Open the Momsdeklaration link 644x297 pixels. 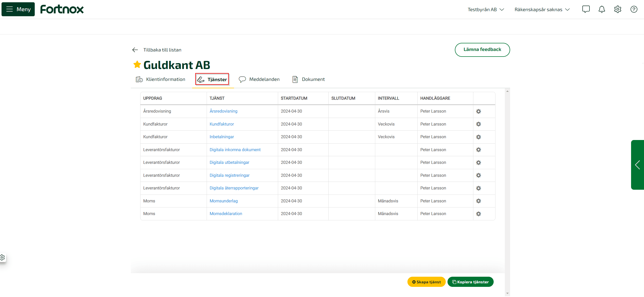point(226,214)
